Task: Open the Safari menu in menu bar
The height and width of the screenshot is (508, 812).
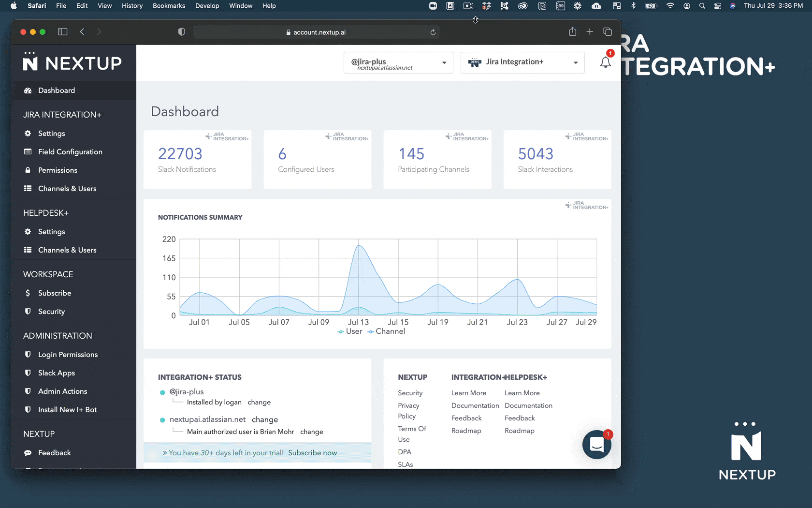Action: click(37, 6)
